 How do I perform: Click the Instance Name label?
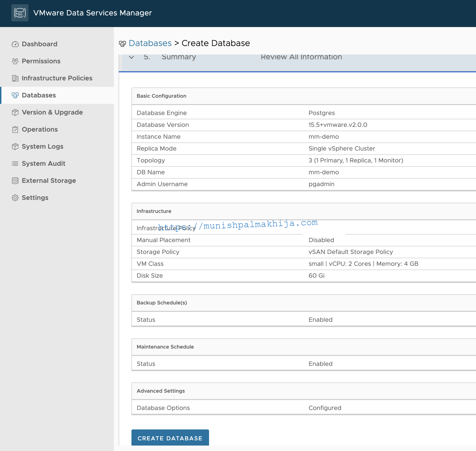[x=159, y=137]
